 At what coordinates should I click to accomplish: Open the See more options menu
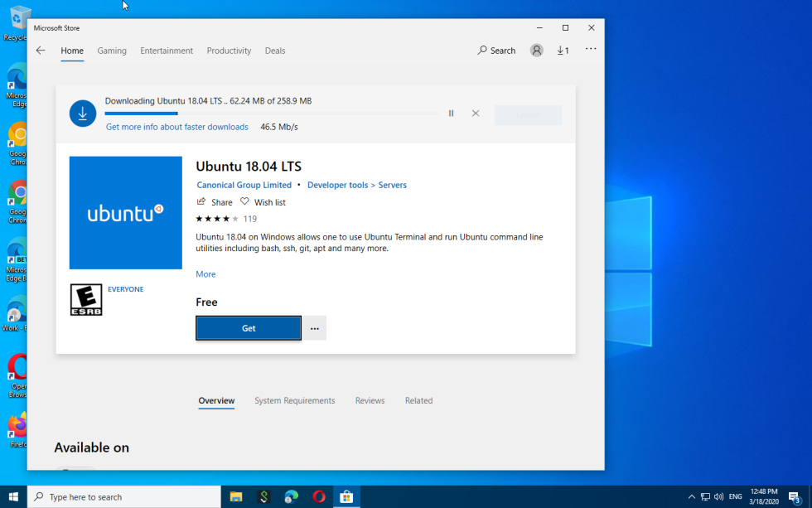point(590,50)
